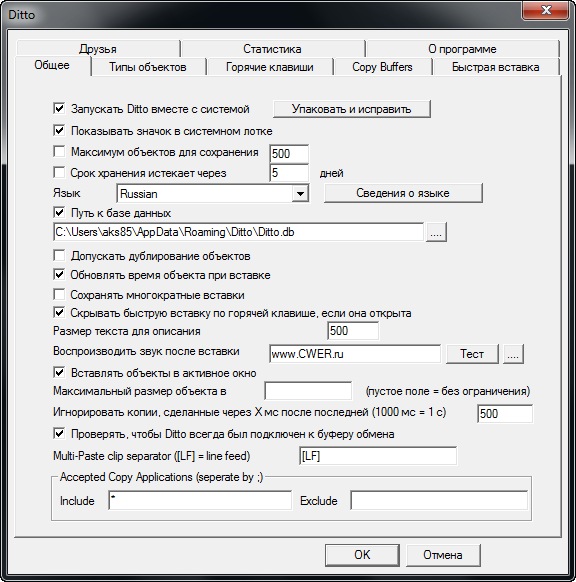Open the Язык dropdown showing Russian
576x582 pixels.
[300, 193]
